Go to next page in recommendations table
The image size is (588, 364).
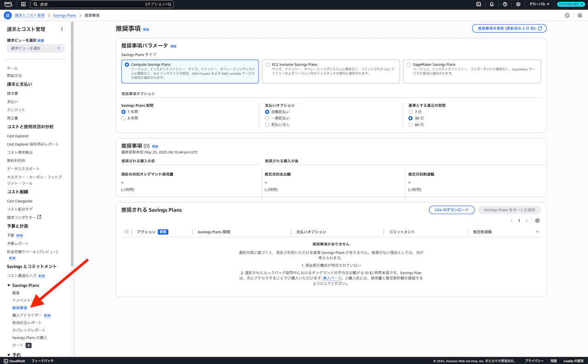(x=526, y=221)
